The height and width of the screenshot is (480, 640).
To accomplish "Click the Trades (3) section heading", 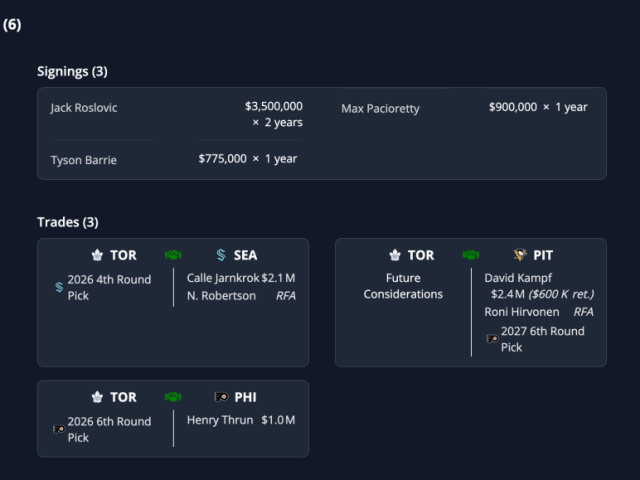I will 68,222.
